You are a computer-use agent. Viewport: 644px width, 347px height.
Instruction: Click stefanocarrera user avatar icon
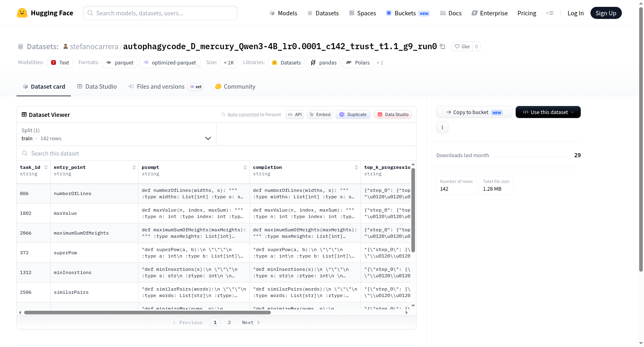pos(66,46)
